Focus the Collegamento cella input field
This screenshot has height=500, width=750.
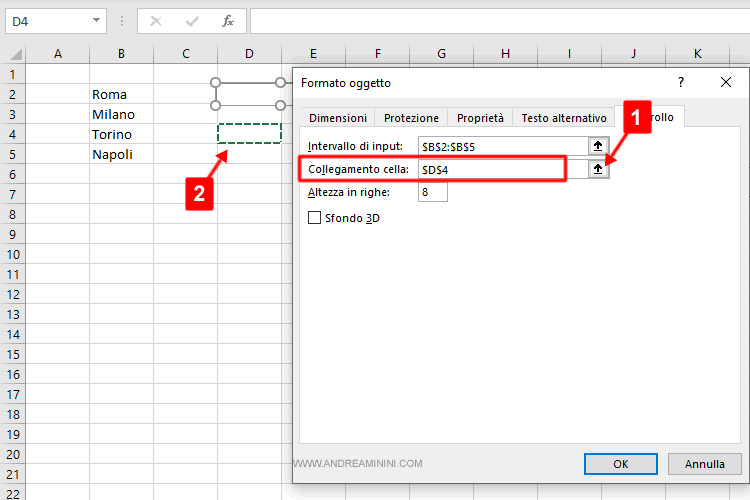[x=503, y=169]
